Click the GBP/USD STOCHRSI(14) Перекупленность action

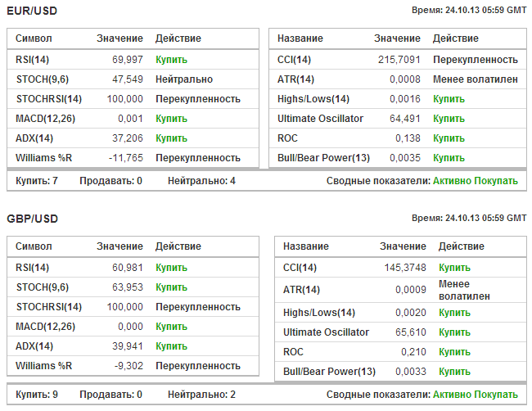point(198,307)
